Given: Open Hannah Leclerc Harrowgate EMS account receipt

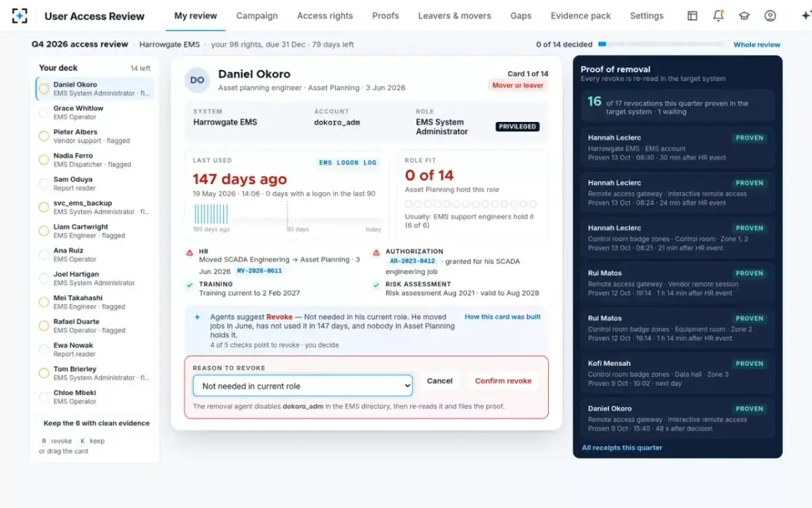Looking at the screenshot, I should [x=677, y=147].
